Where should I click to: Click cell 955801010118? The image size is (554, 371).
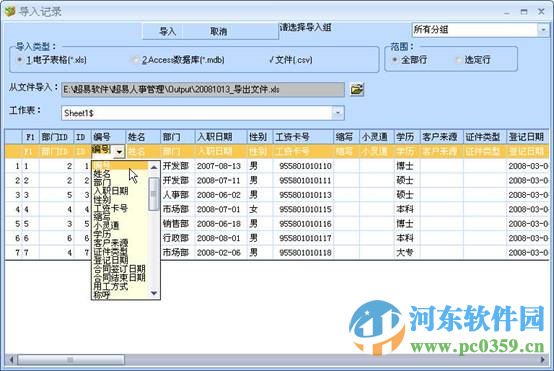coord(303,253)
